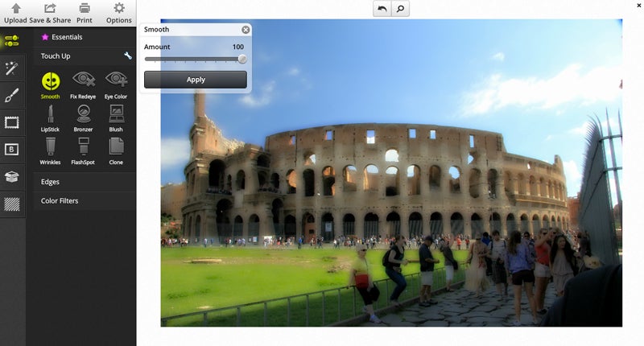Expand the Essentials section
The height and width of the screenshot is (346, 644).
(x=85, y=37)
